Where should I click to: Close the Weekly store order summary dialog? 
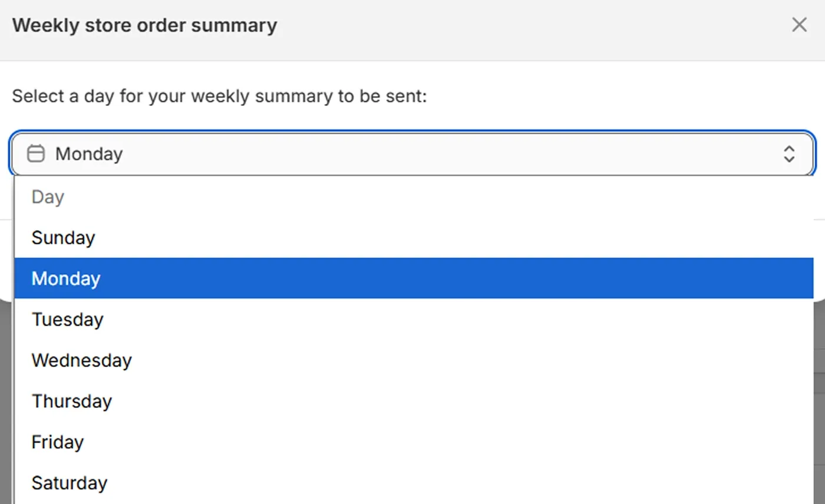pos(799,25)
